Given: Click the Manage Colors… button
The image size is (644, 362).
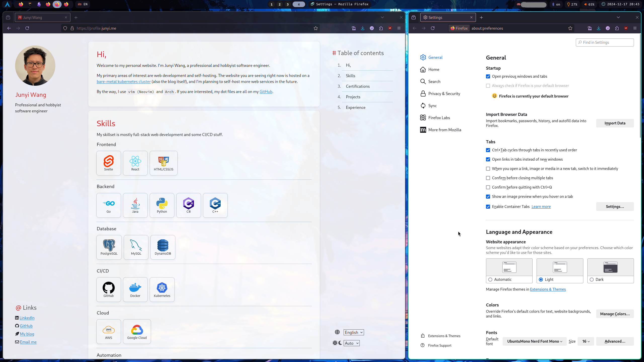Looking at the screenshot, I should tap(615, 314).
